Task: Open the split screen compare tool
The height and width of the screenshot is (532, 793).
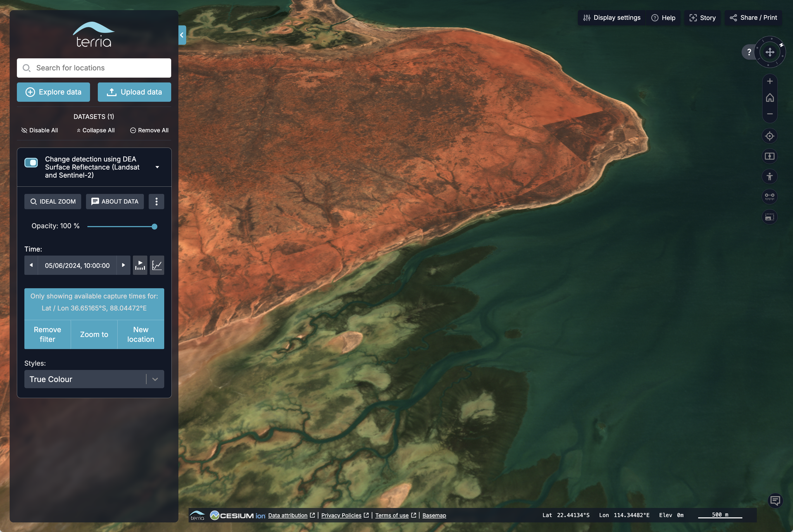Action: coord(770,156)
